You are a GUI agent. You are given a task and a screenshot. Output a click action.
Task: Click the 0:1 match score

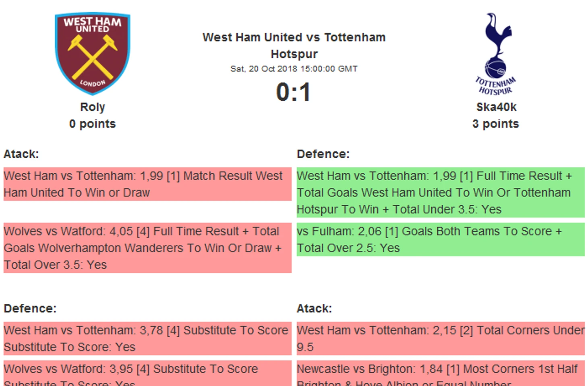[x=294, y=92]
